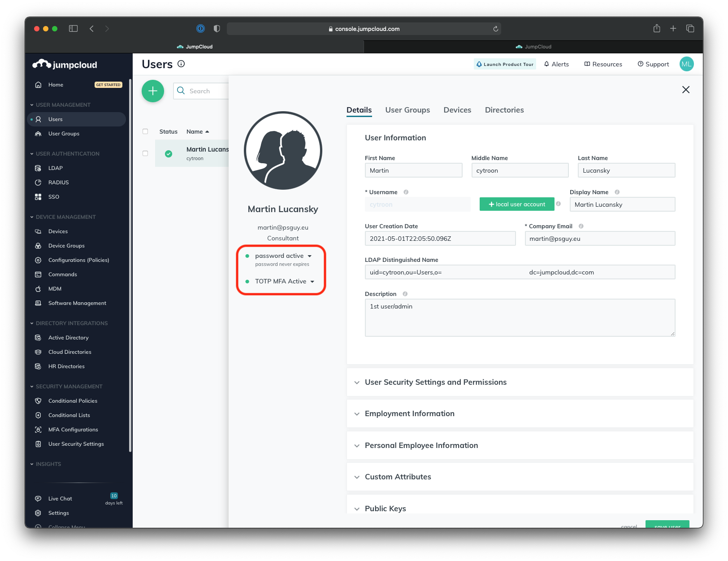Open the MDM page
The height and width of the screenshot is (561, 728).
[55, 289]
